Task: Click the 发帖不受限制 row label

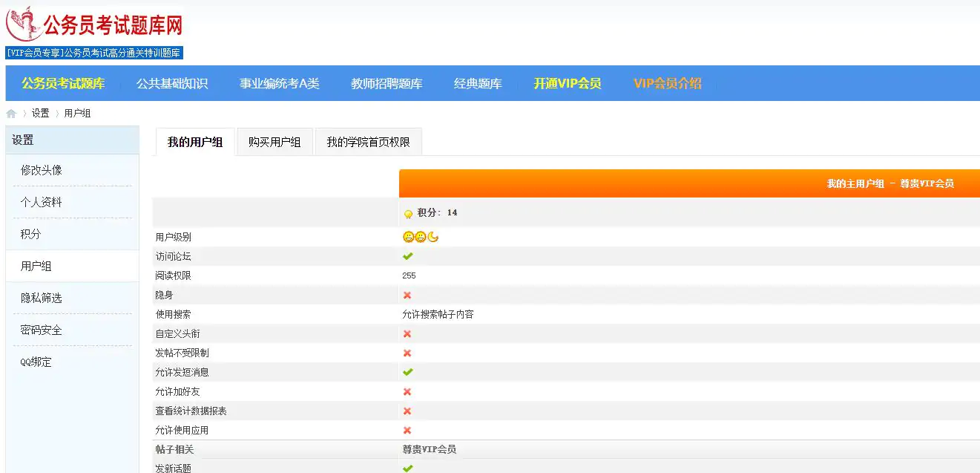Action: [182, 353]
